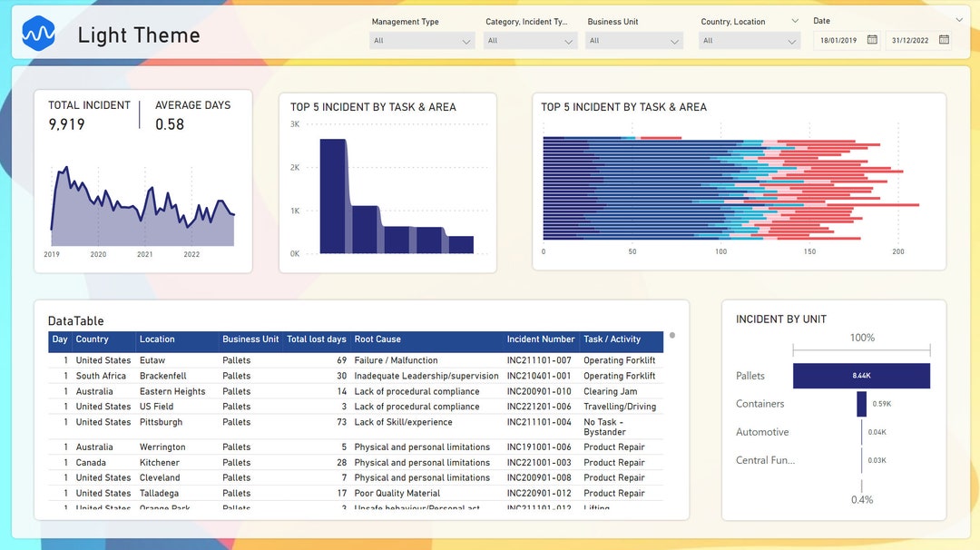
Task: Select the Incident Number column header
Action: [x=541, y=339]
